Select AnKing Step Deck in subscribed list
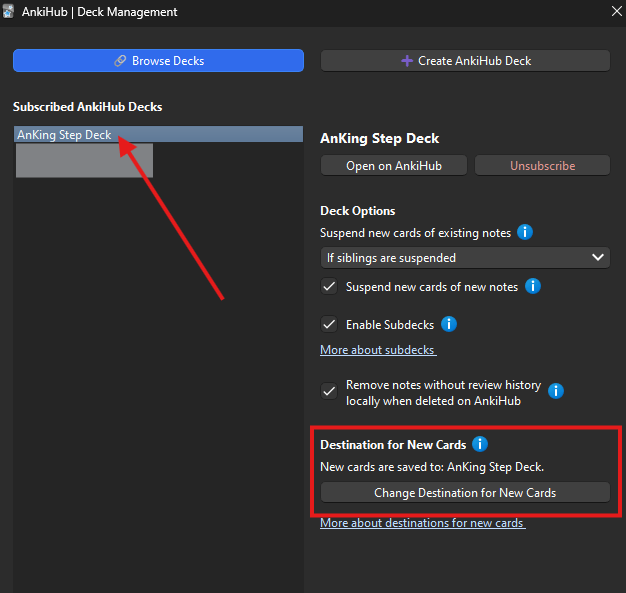 (x=158, y=135)
